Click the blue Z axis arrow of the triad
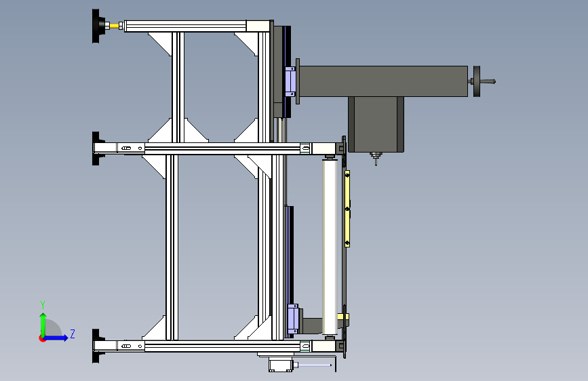 [56, 338]
